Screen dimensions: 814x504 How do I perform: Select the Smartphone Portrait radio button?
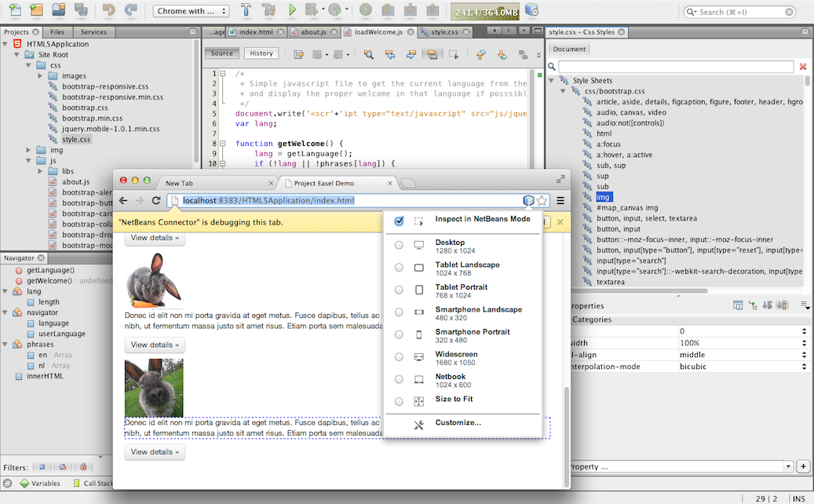point(399,335)
